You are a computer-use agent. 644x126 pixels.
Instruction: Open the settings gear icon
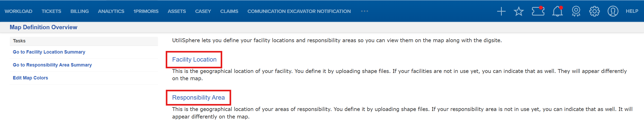[594, 11]
